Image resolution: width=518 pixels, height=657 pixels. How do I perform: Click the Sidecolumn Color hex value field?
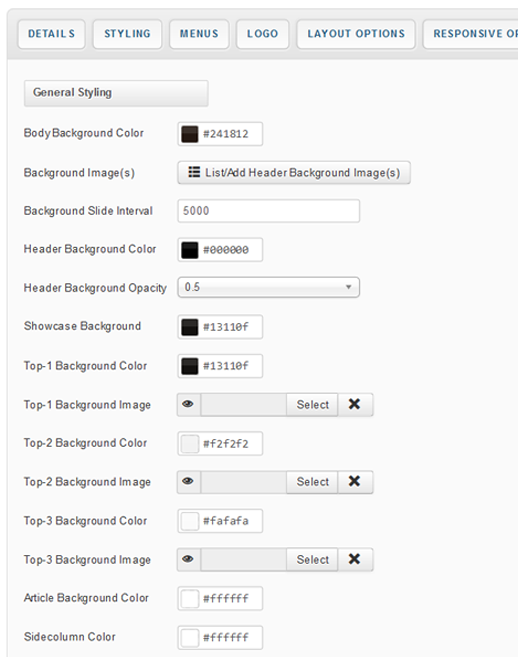tap(226, 638)
